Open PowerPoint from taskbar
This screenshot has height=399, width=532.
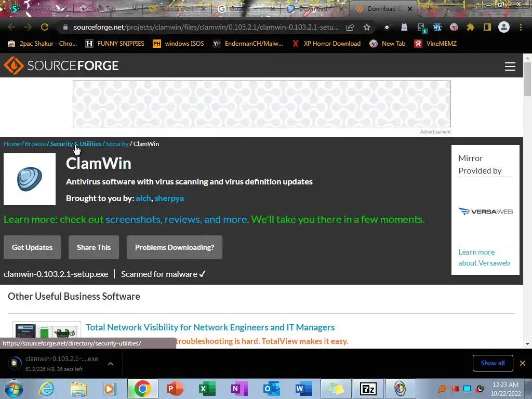click(x=175, y=389)
